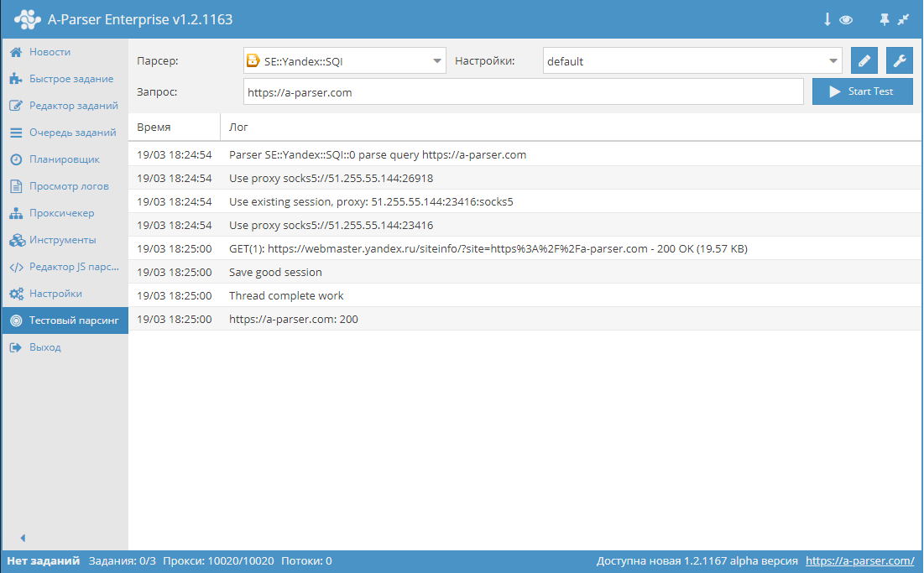Click the Редактор заданий edit icon

[x=16, y=106]
